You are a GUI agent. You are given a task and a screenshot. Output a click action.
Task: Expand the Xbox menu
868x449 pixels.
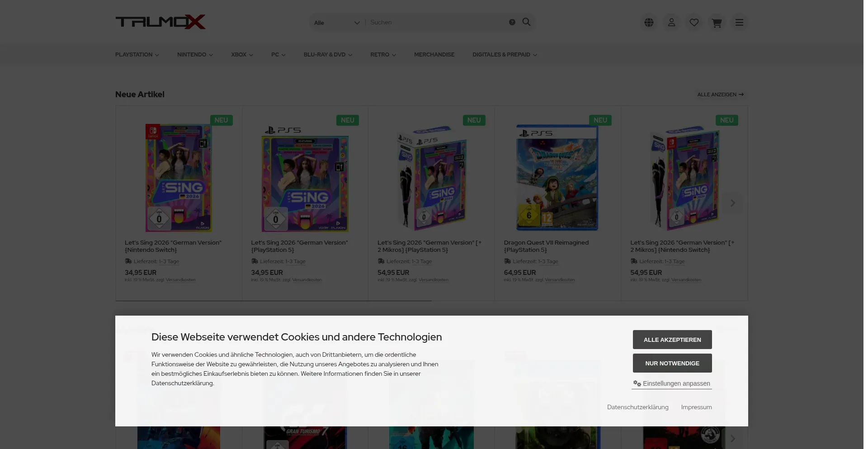(x=242, y=55)
